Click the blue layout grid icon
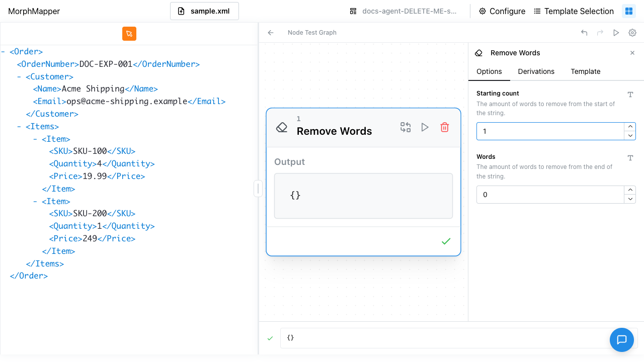Viewport: 644px width, 362px height. [629, 11]
